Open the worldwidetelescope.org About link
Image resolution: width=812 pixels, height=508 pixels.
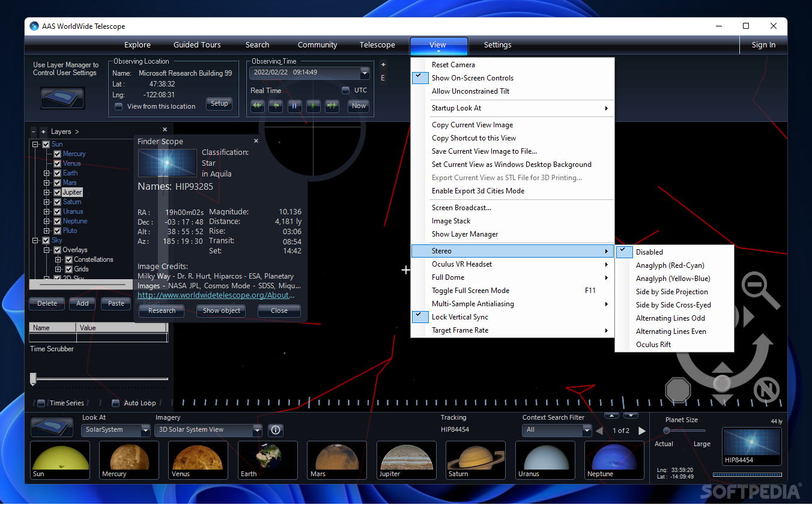[x=216, y=295]
